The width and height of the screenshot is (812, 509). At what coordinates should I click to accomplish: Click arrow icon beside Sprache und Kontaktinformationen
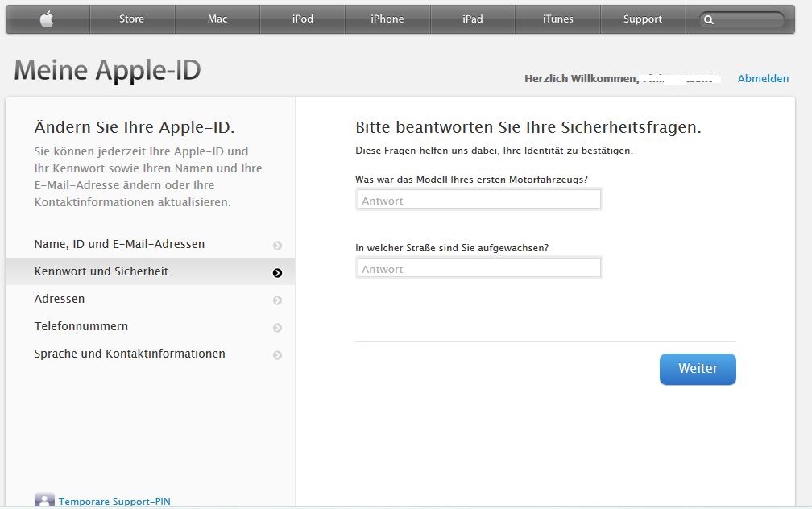(x=277, y=355)
